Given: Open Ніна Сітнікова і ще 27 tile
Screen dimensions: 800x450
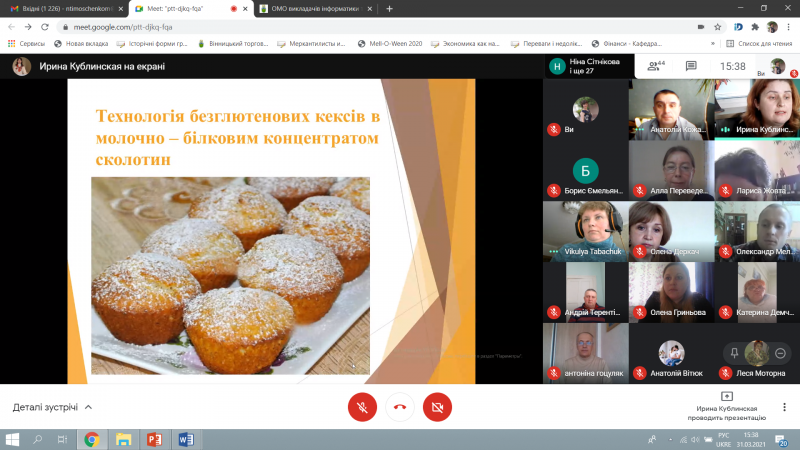Looking at the screenshot, I should tap(589, 66).
